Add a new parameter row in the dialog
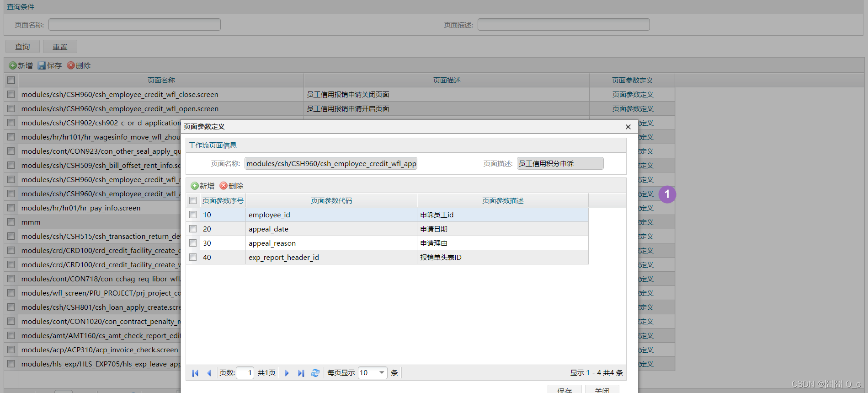 click(202, 186)
